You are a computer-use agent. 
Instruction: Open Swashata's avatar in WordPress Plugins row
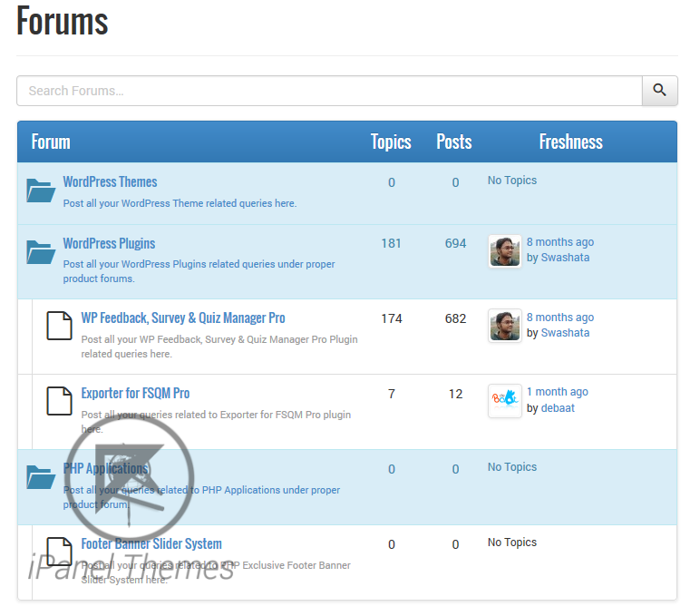click(505, 251)
